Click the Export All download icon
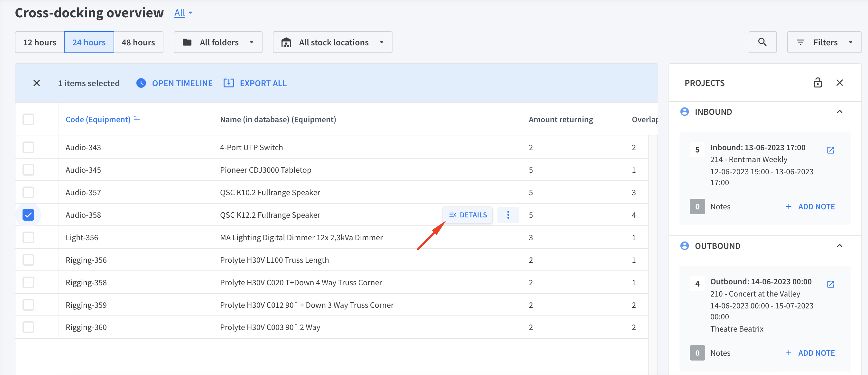The height and width of the screenshot is (375, 868). point(229,83)
